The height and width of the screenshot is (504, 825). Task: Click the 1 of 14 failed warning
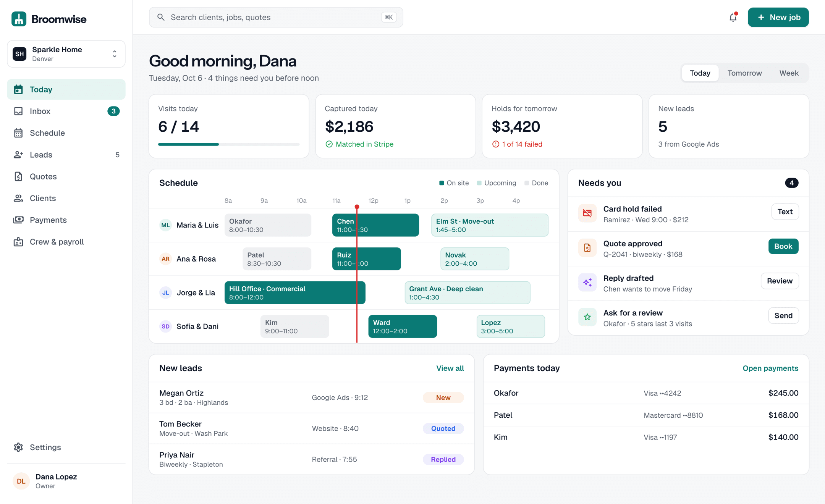click(517, 144)
